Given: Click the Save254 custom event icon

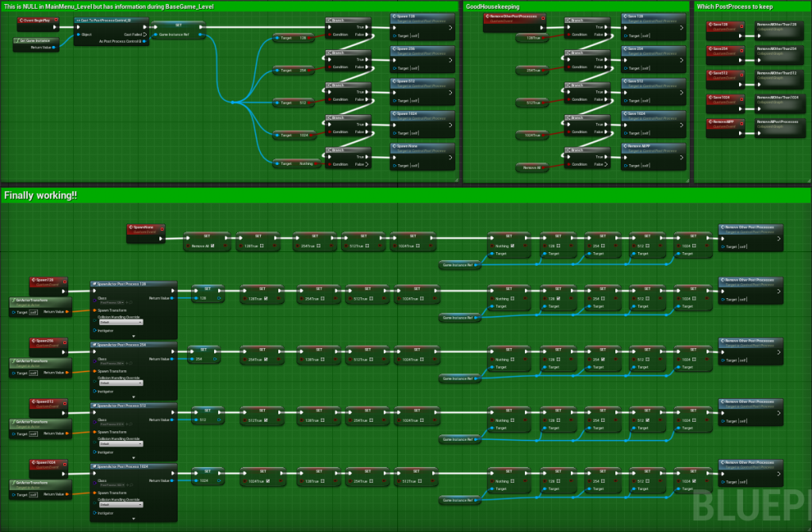Looking at the screenshot, I should pos(710,48).
